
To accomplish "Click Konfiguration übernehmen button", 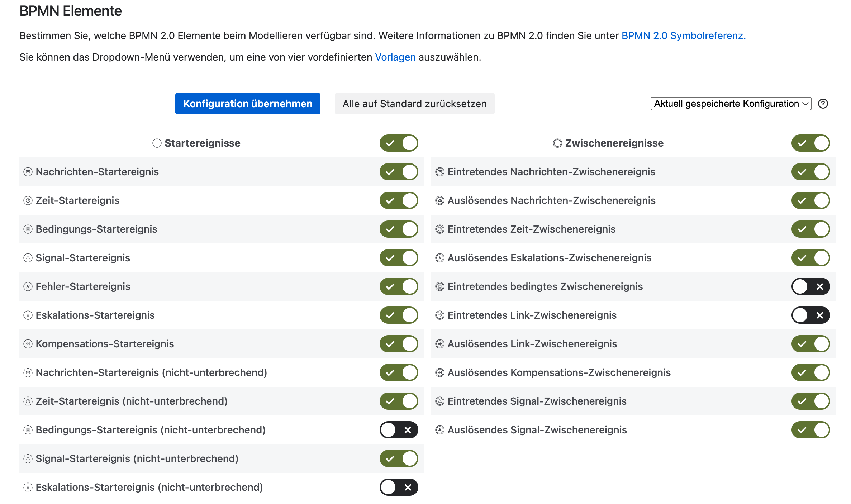I will pos(248,104).
